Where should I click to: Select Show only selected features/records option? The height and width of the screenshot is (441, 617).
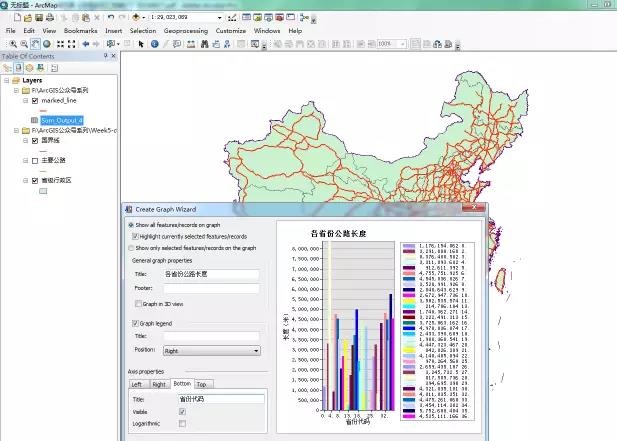point(131,248)
